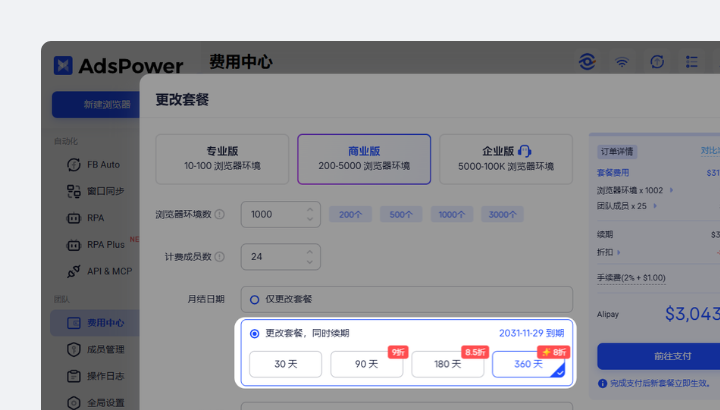This screenshot has height=410, width=720.
Task: Click the 套餐费用 label
Action: [x=613, y=173]
